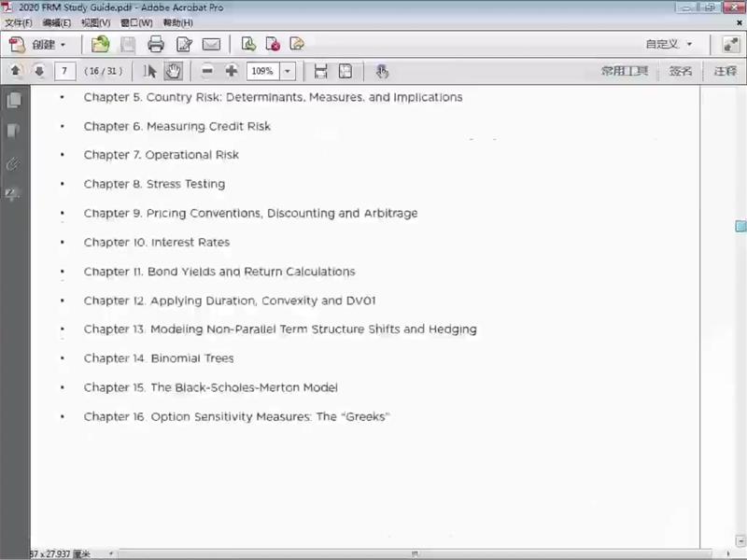The height and width of the screenshot is (560, 747).
Task: Click the horizontal scrollbar at bottom
Action: click(415, 553)
